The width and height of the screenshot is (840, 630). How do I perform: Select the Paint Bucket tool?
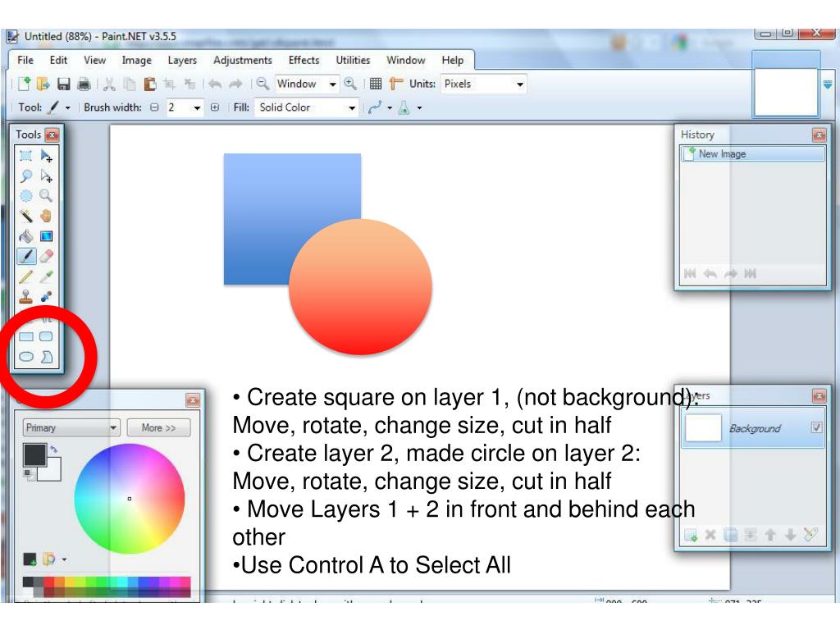click(x=25, y=236)
